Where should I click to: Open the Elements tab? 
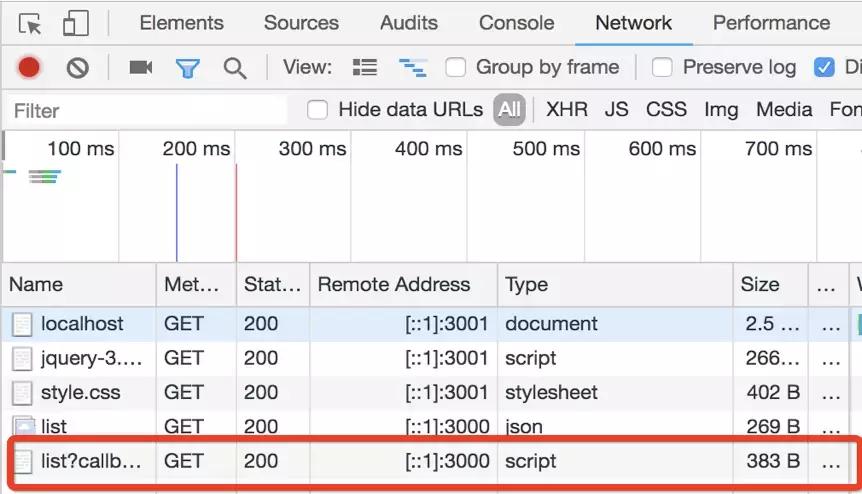181,23
